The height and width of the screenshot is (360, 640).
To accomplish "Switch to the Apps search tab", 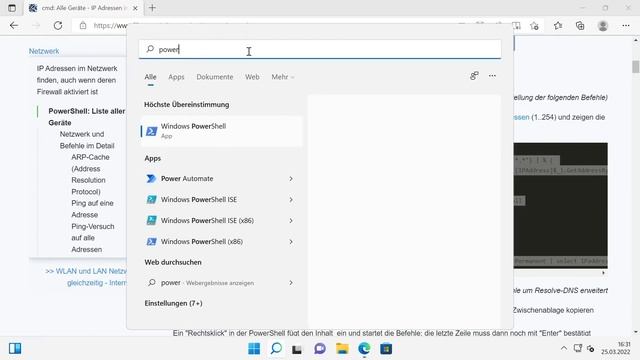I will click(176, 77).
